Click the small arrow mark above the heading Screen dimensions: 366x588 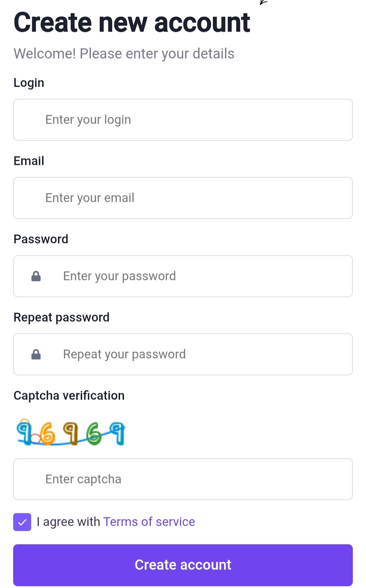[263, 2]
